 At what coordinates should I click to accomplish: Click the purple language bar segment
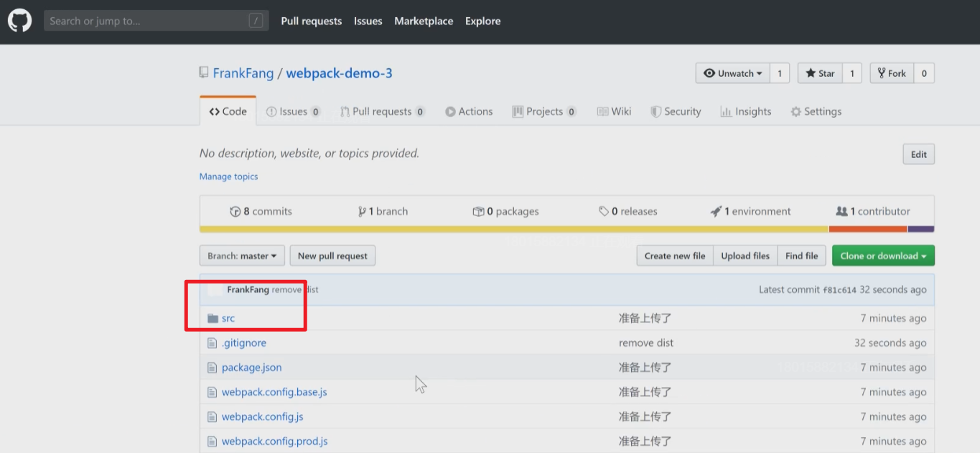[921, 229]
